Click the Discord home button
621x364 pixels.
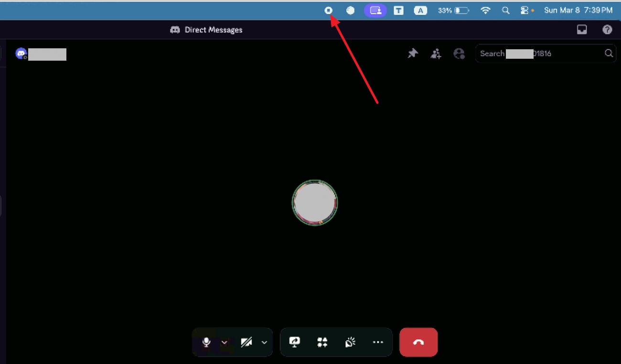pos(21,54)
